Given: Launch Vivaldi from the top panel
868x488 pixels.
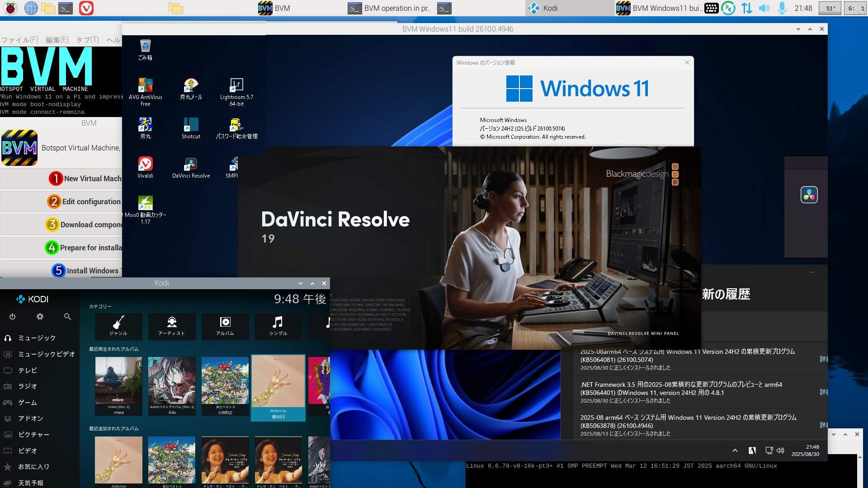Looking at the screenshot, I should 86,8.
